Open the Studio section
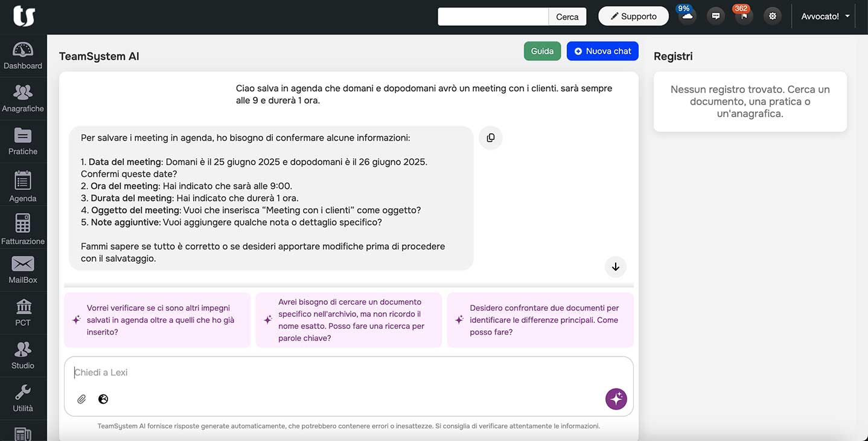 click(23, 356)
